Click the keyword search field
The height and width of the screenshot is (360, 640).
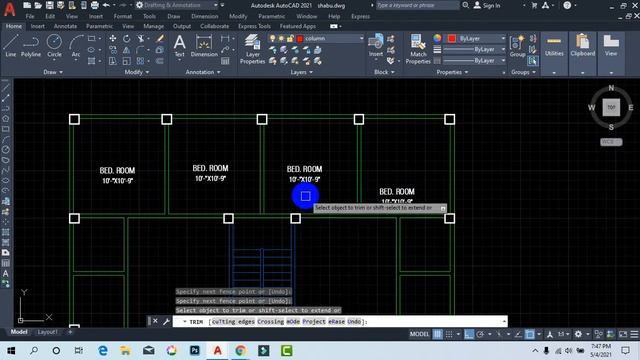coord(417,5)
